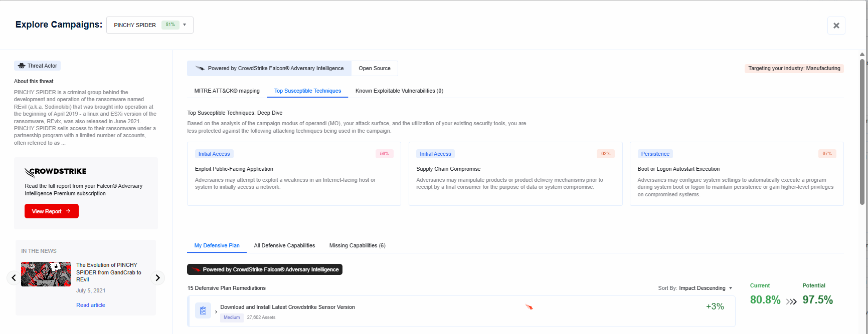Click the +3% impact value
This screenshot has width=868, height=334.
click(715, 306)
